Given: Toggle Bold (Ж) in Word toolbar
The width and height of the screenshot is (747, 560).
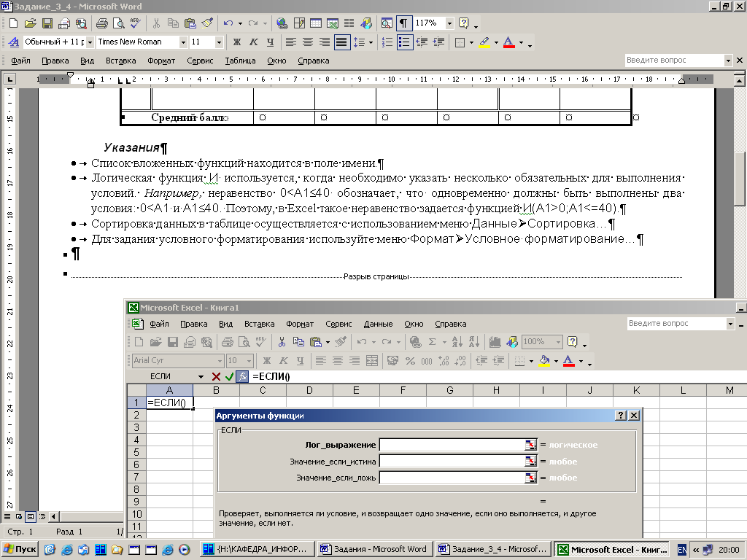Looking at the screenshot, I should pyautogui.click(x=237, y=42).
